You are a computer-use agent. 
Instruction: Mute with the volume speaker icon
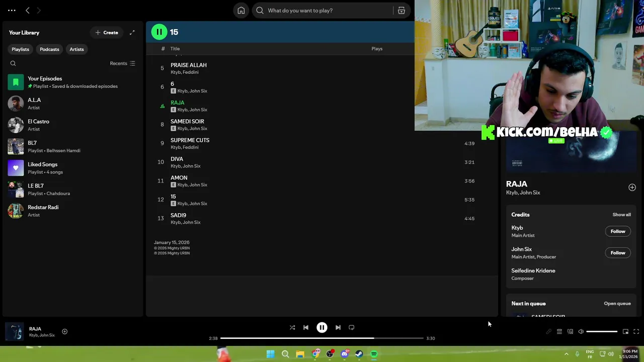tap(581, 332)
